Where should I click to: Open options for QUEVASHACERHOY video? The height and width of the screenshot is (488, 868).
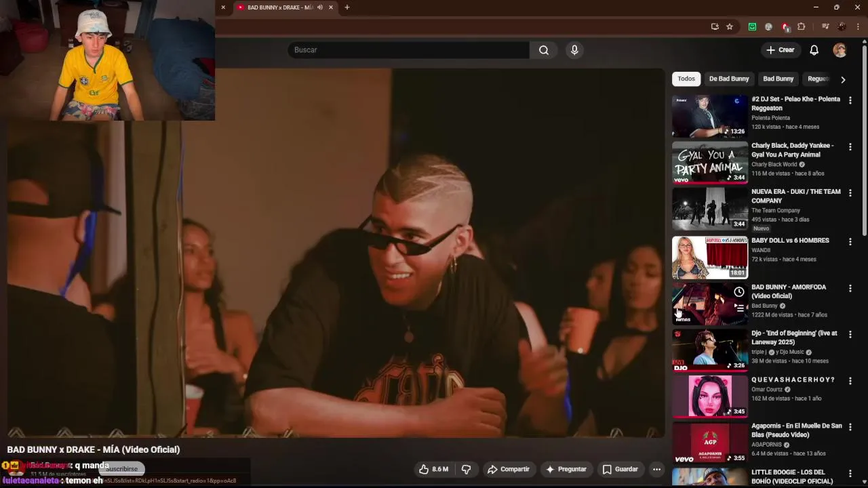(x=850, y=381)
